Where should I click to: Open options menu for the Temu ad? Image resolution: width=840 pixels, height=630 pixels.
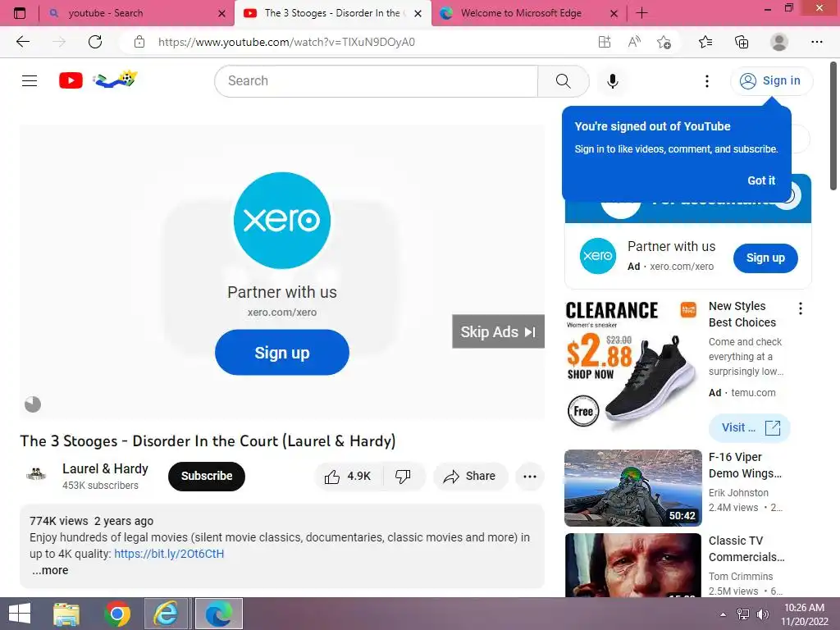click(801, 308)
